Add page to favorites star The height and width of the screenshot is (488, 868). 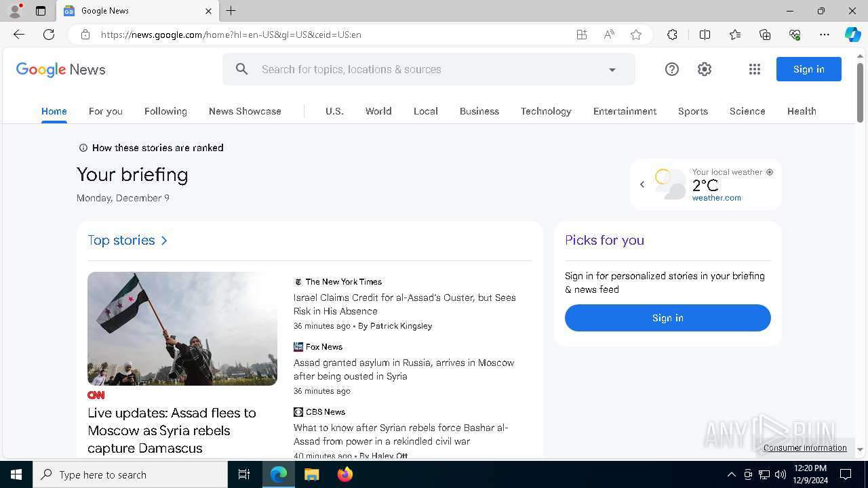[x=636, y=35]
